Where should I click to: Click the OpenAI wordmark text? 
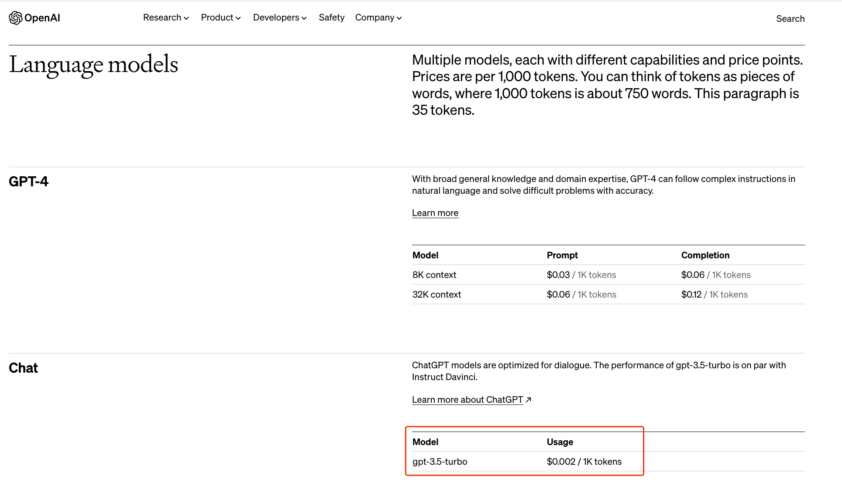pyautogui.click(x=42, y=18)
